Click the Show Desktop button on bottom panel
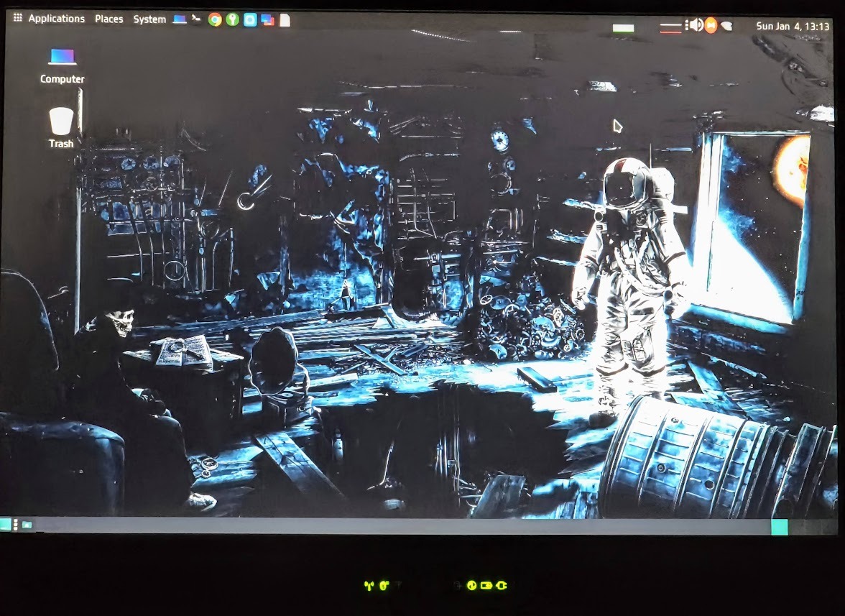The image size is (845, 616). [x=6, y=524]
